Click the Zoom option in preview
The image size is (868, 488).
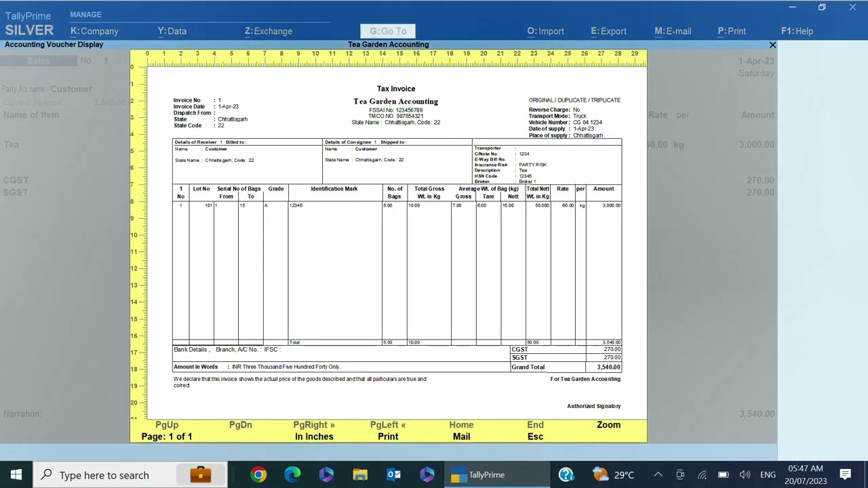click(608, 425)
